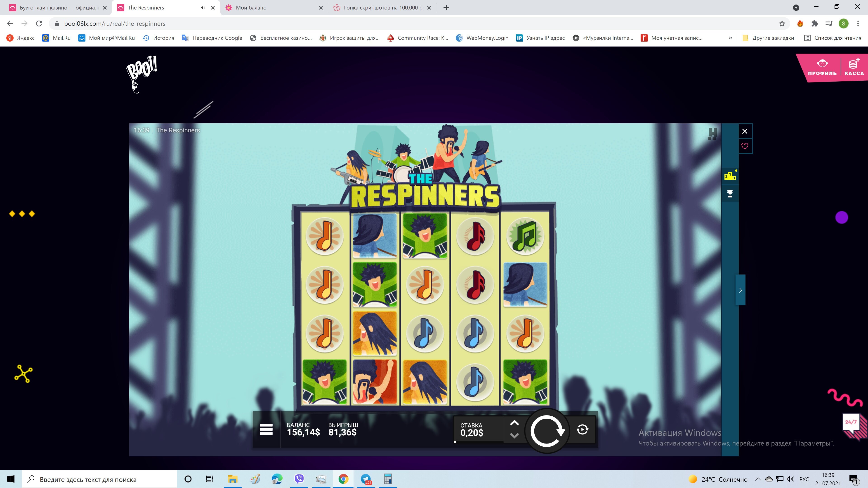Increase the bet with up arrow
Screen dimensions: 868x488
tap(514, 423)
